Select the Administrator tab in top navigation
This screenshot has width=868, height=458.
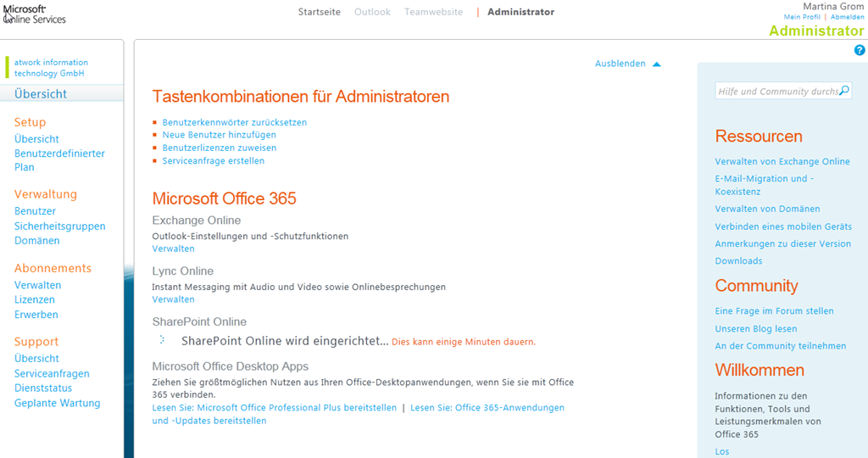(521, 12)
